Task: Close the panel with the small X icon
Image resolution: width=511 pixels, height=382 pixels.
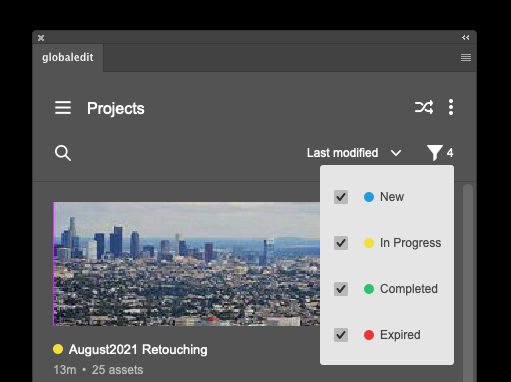Action: click(41, 38)
